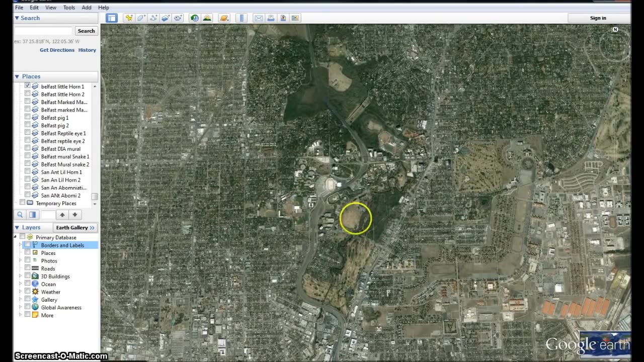Check Belfast little Horn 2 checkbox
644x362 pixels.
pos(28,94)
